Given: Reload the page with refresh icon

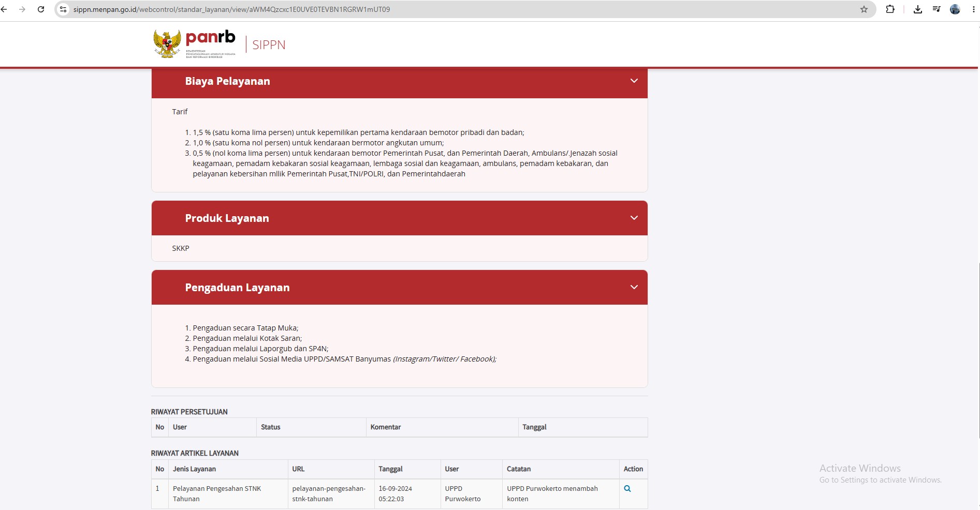Looking at the screenshot, I should tap(41, 9).
